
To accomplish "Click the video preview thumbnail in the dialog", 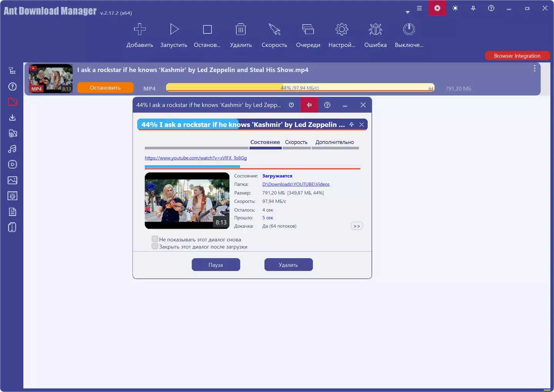I will 187,201.
